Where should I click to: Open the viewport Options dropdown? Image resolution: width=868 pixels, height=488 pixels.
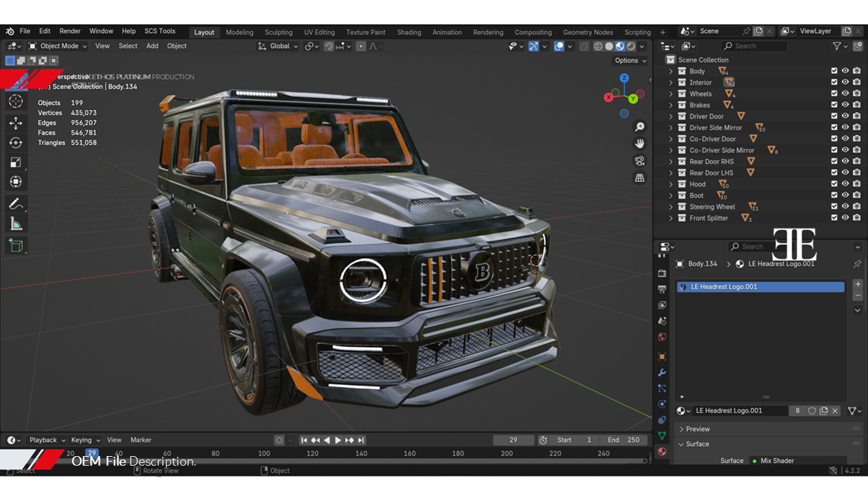(629, 60)
